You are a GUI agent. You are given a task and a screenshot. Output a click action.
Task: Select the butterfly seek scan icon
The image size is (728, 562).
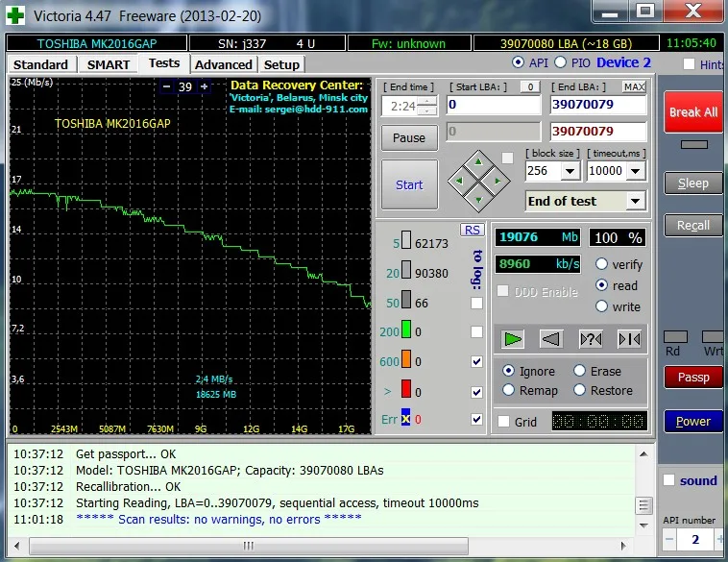coord(628,338)
